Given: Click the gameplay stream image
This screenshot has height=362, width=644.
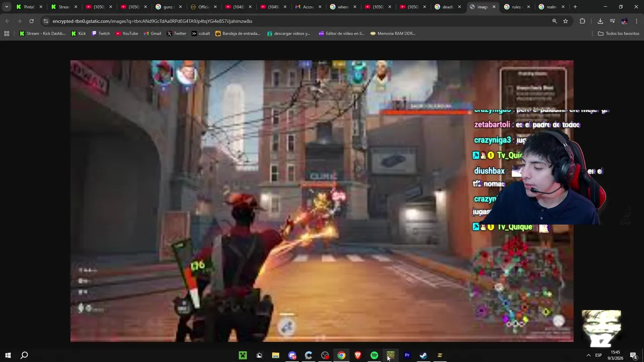Looking at the screenshot, I should tap(322, 201).
